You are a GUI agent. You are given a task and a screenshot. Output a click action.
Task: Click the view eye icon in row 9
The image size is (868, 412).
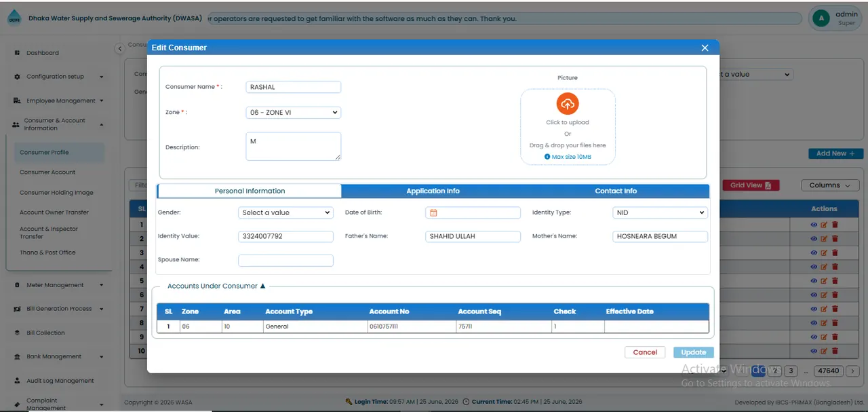click(814, 337)
